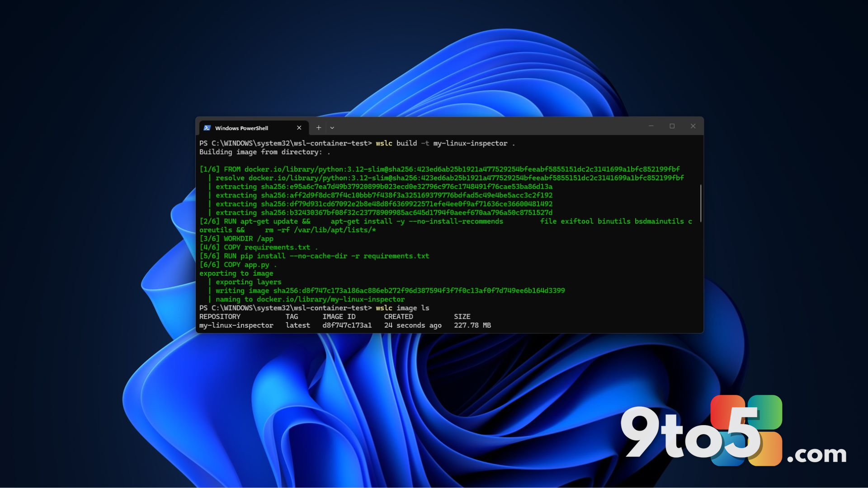The height and width of the screenshot is (488, 868).
Task: Expand the new tab profile dropdown chevron
Action: (x=332, y=128)
